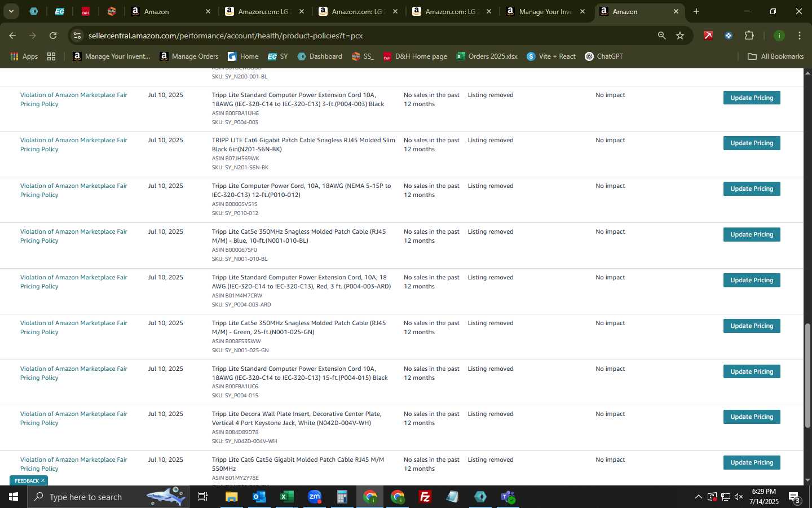Update Pricing for SKU SY_P010-012

point(752,189)
